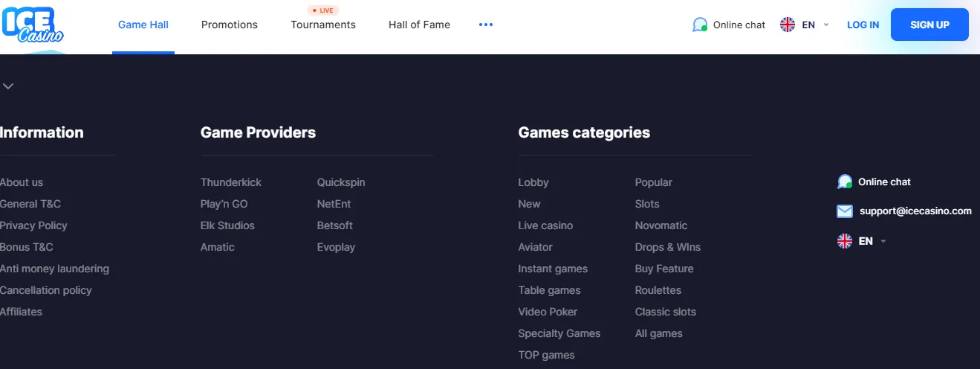Switch to the Game Hall tab
The image size is (980, 369).
(x=143, y=25)
